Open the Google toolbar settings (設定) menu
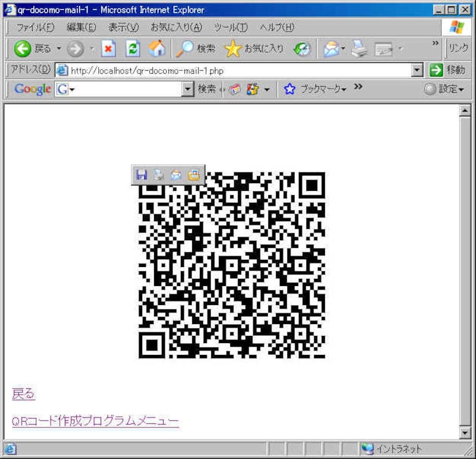Viewport: 476px width, 459px height. [444, 89]
